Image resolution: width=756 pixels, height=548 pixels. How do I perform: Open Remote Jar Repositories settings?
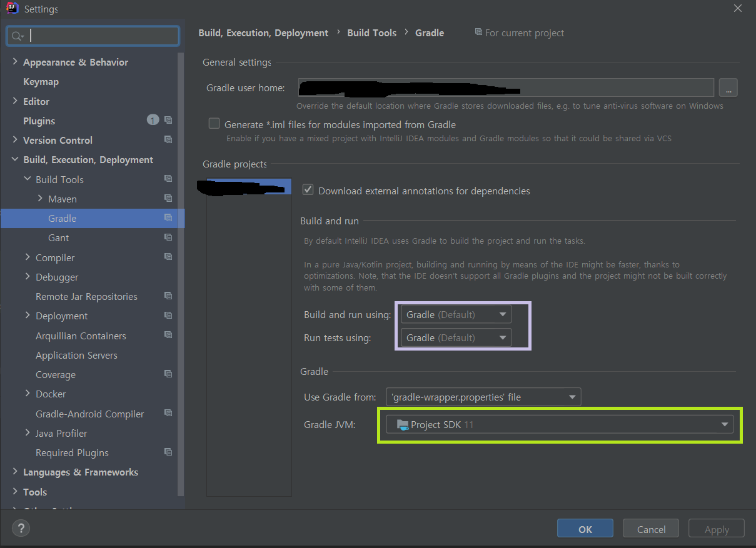[86, 297]
